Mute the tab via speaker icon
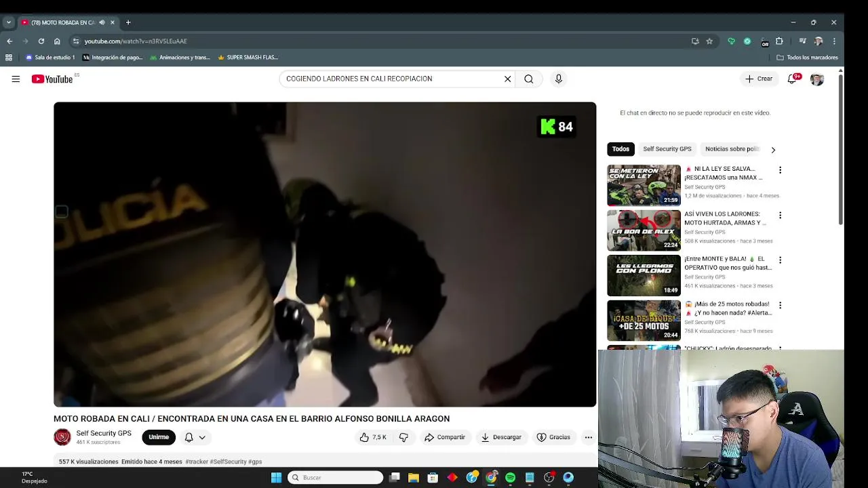The width and height of the screenshot is (868, 488). [x=102, y=22]
